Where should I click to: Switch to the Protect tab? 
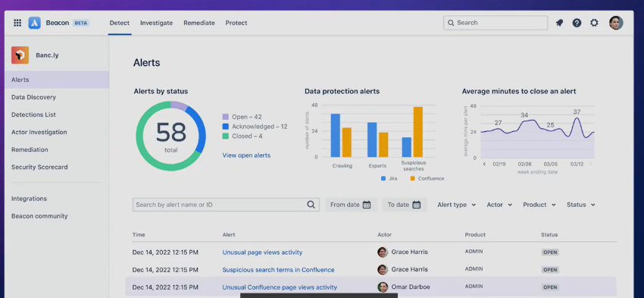tap(236, 23)
